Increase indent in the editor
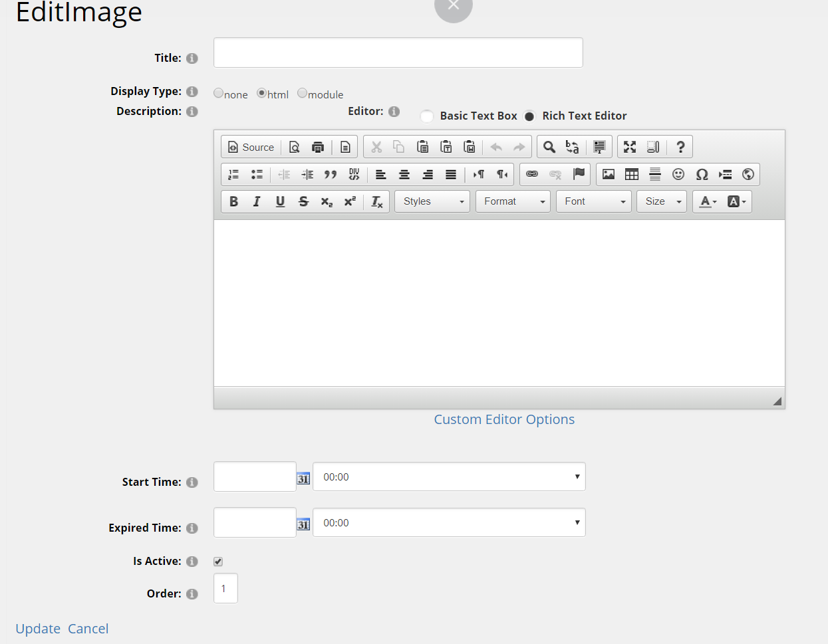 click(307, 174)
